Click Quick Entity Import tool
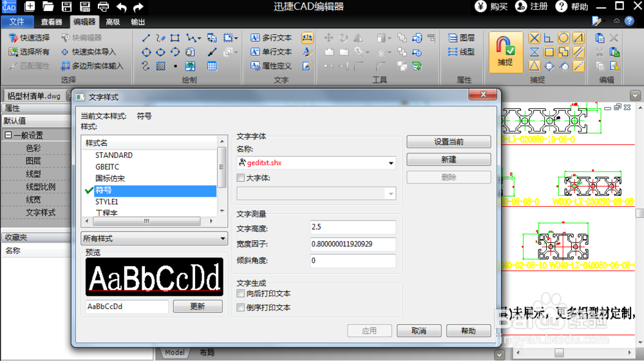The image size is (644, 361). 88,52
